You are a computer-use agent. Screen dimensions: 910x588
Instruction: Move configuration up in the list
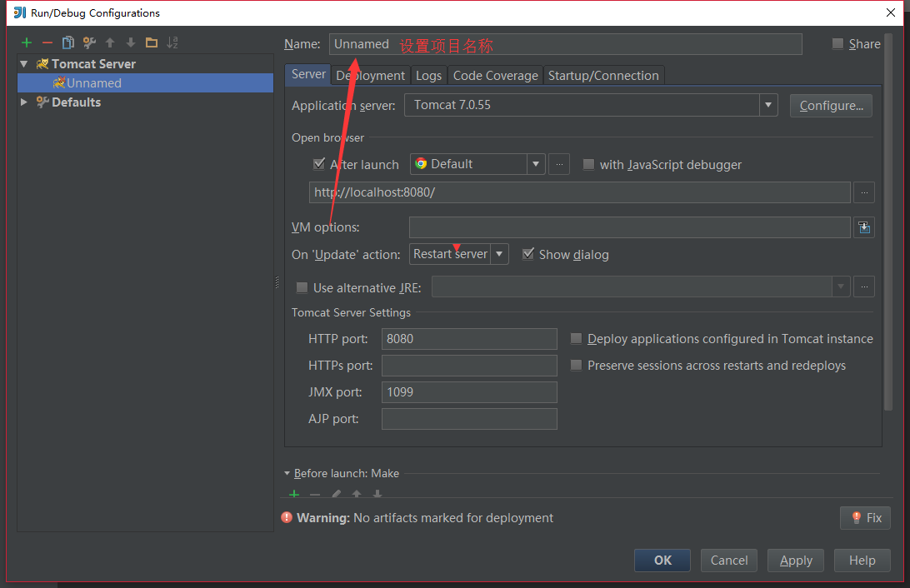point(110,42)
